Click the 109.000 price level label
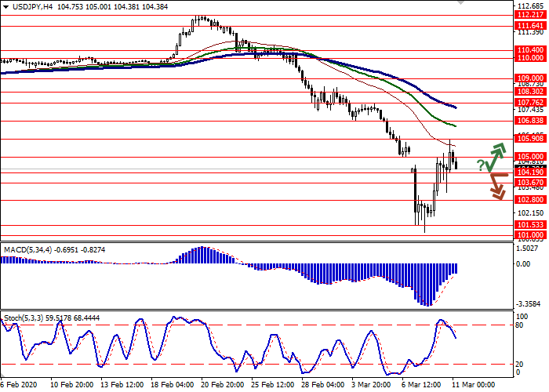 (531, 78)
